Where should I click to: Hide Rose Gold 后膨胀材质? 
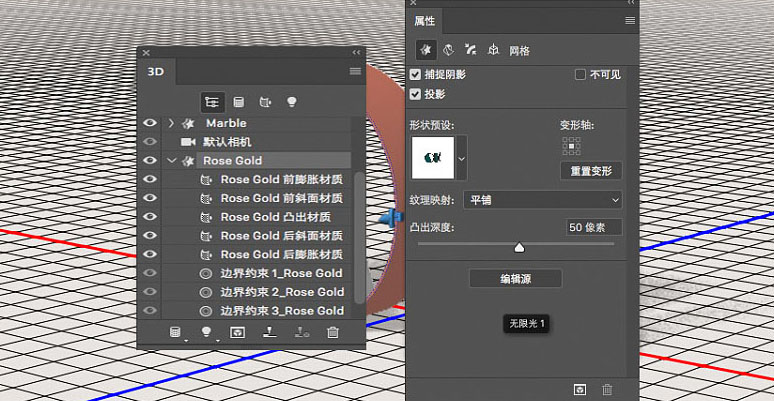[150, 254]
